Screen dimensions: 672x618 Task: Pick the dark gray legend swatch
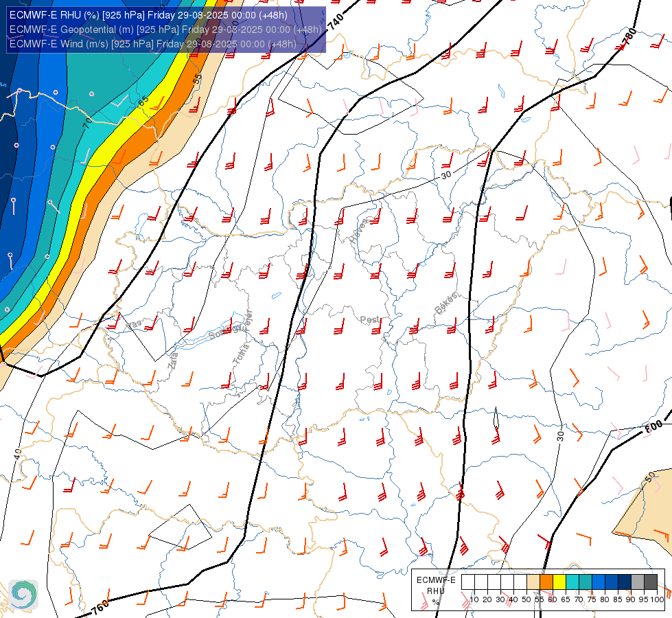(x=651, y=582)
